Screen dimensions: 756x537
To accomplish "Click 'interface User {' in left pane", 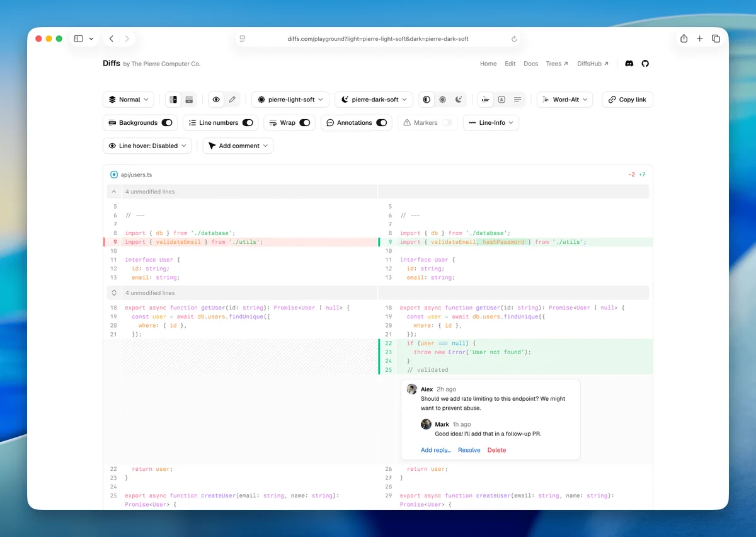I will (x=153, y=260).
